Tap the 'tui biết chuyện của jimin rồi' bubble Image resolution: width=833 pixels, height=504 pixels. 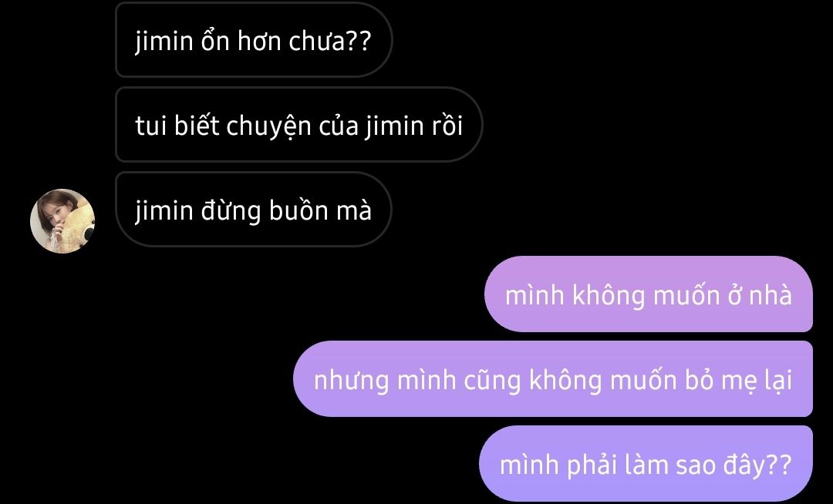coord(299,125)
